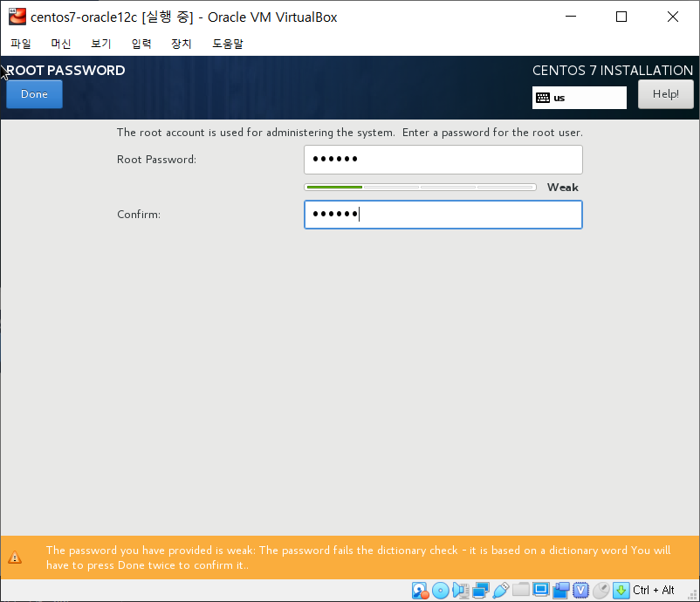
Task: Click the green arrow keyboard capture icon
Action: click(x=621, y=591)
